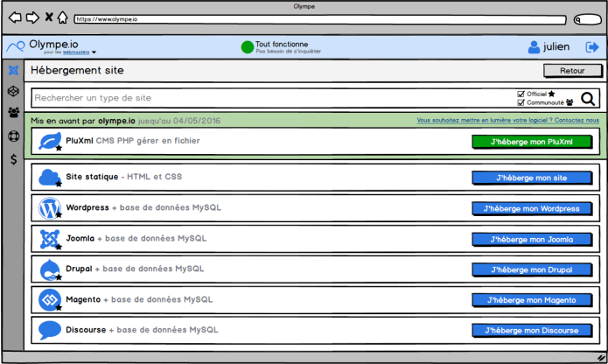The image size is (608, 364).
Task: Open the Joomla-style sidebar icon
Action: (x=14, y=70)
